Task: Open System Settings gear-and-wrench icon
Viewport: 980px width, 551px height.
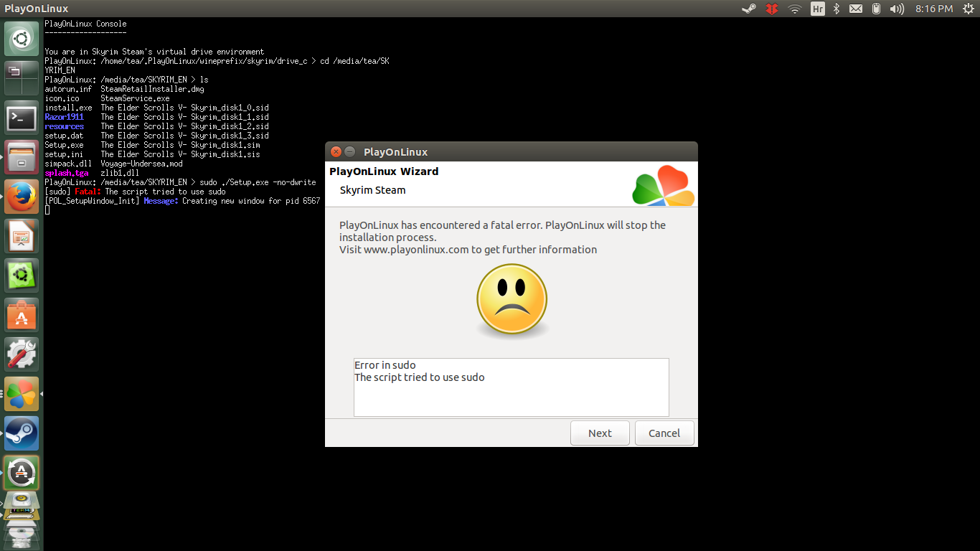Action: 22,354
